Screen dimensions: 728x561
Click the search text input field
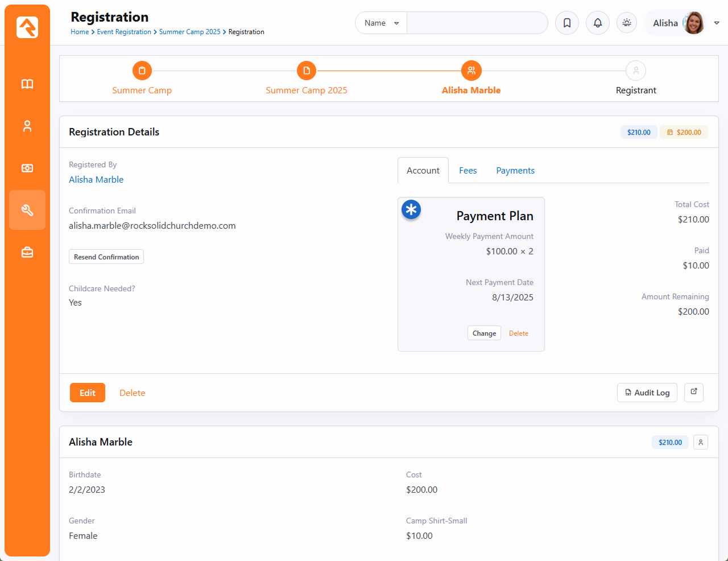tap(477, 23)
